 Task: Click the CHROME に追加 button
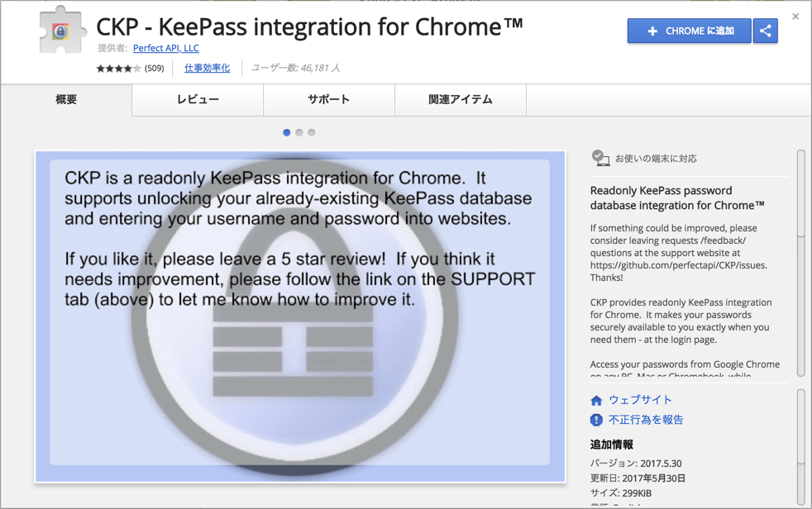click(689, 31)
